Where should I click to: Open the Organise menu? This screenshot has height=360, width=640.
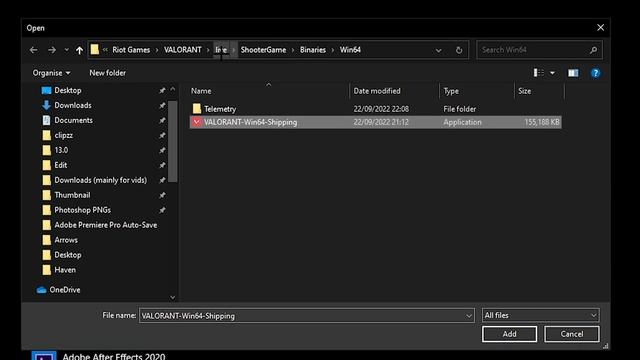coord(51,73)
